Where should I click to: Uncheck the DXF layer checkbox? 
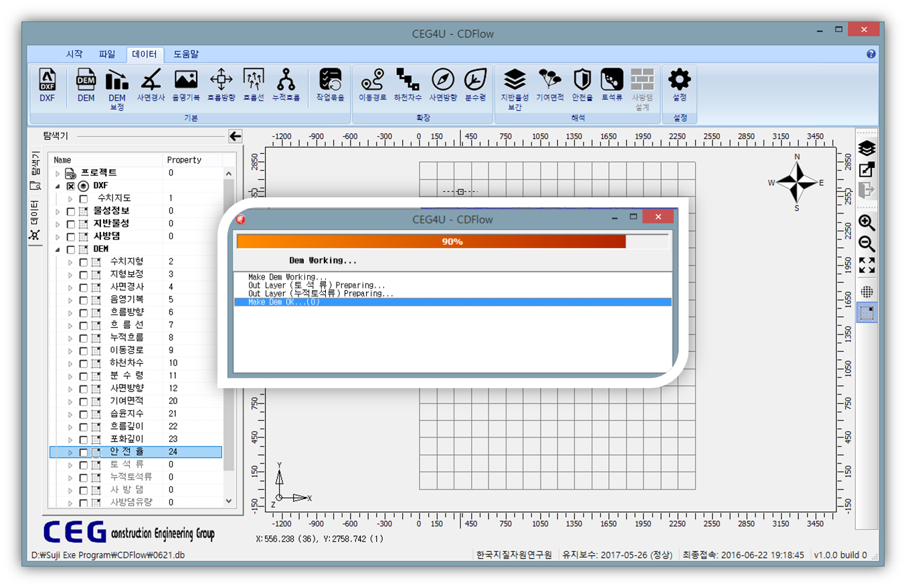click(71, 186)
